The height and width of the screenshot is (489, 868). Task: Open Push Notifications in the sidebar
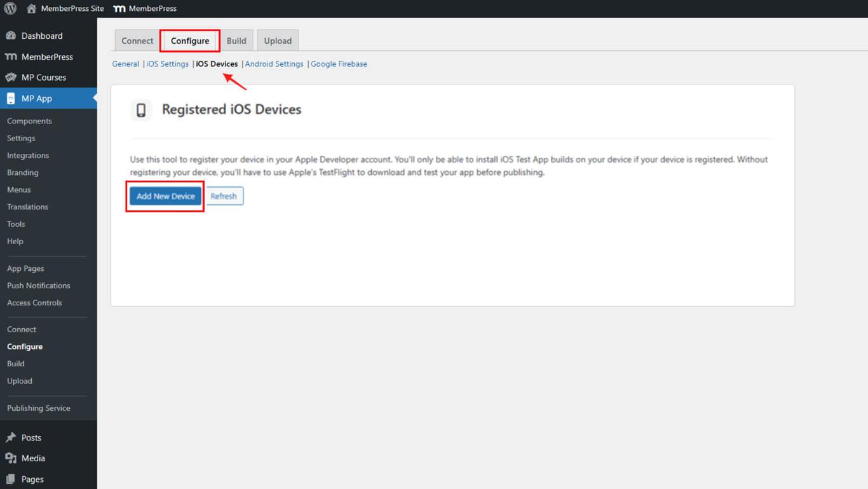39,286
